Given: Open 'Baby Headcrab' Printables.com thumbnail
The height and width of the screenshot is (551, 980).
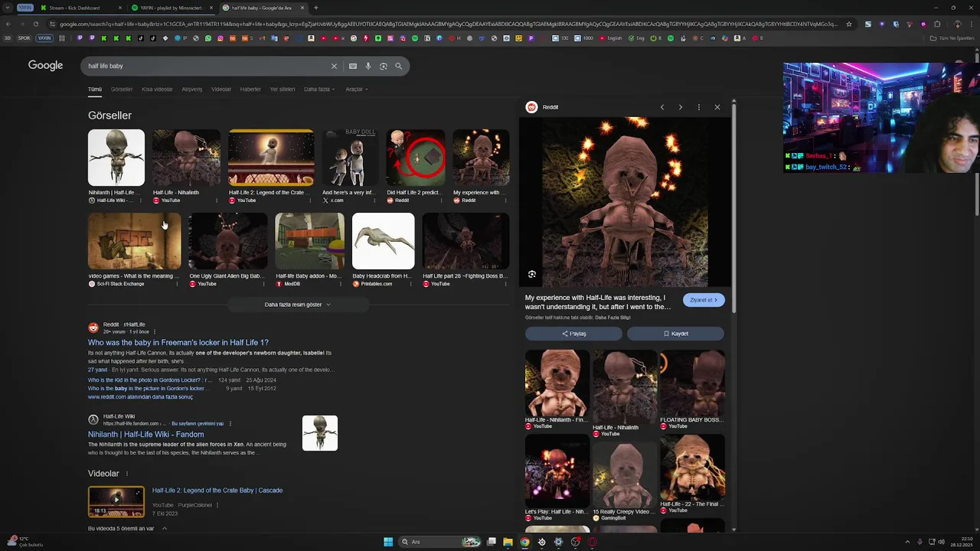Looking at the screenshot, I should coord(383,241).
